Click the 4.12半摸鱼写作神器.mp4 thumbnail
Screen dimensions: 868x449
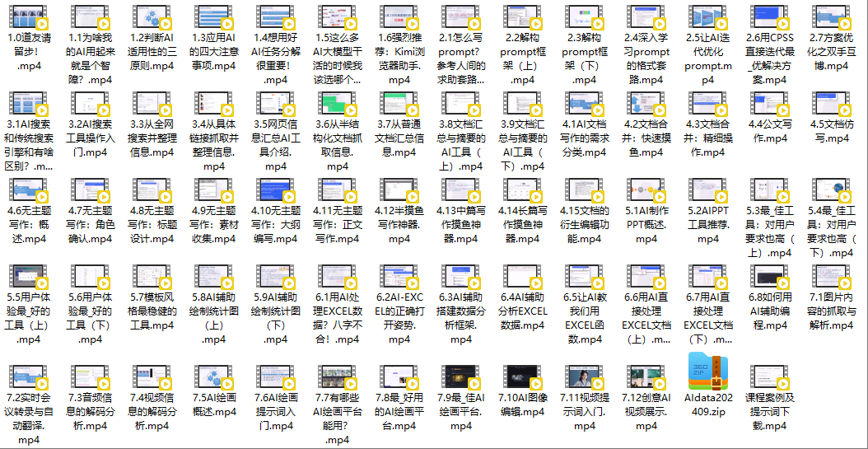[399, 194]
